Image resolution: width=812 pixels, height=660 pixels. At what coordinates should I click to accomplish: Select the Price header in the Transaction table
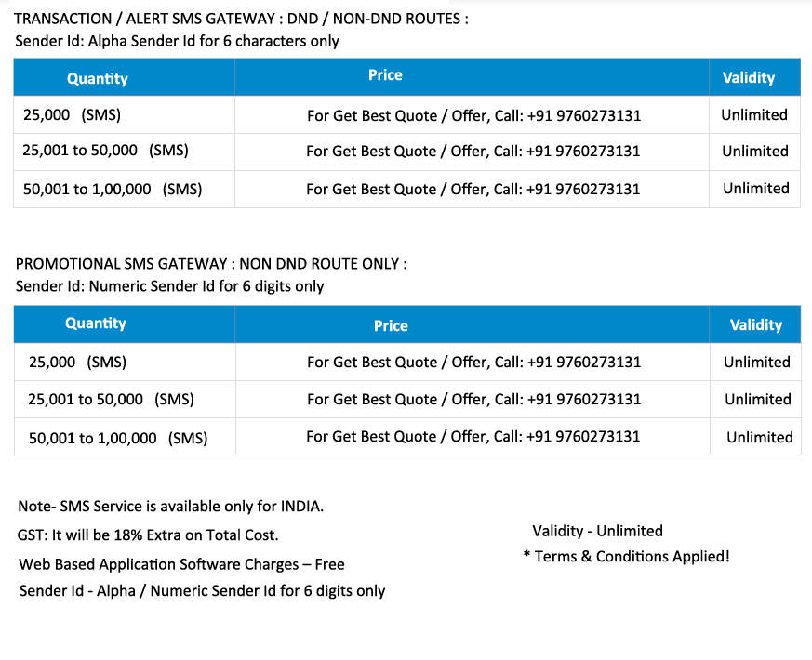(x=385, y=75)
